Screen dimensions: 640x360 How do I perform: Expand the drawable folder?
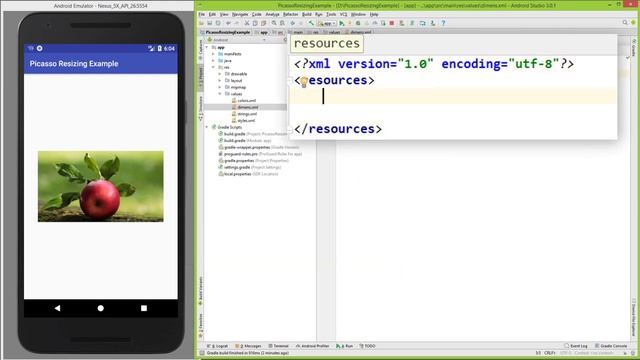(x=220, y=74)
